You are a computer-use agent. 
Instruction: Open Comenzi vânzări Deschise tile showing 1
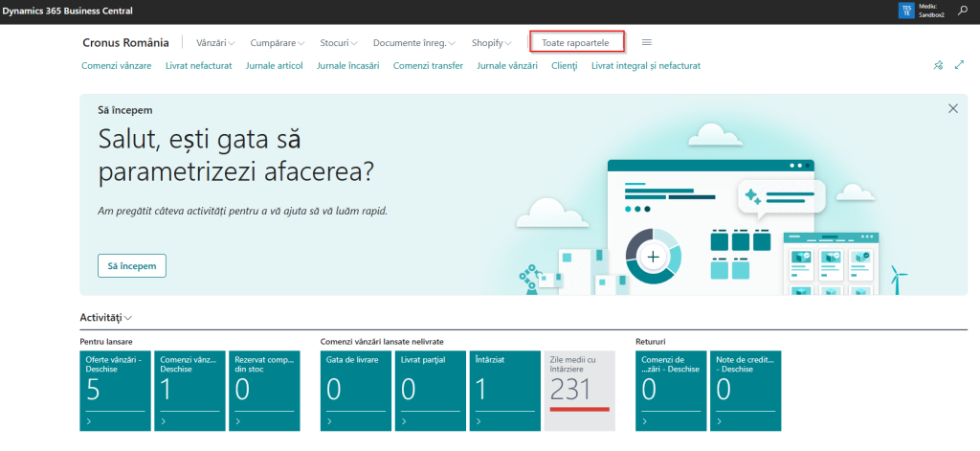pyautogui.click(x=190, y=391)
